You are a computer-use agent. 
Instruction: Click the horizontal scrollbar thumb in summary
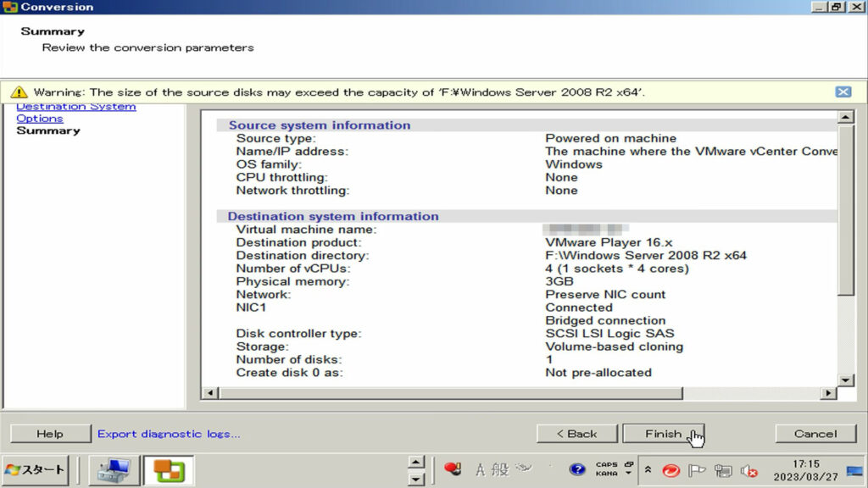451,393
